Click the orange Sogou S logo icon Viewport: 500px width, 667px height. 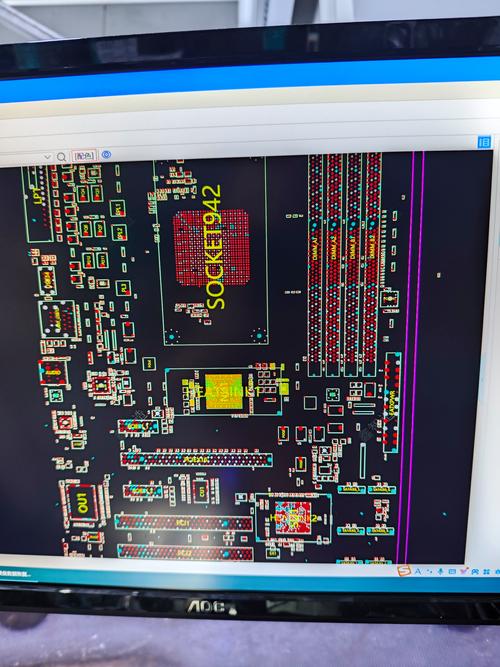(x=403, y=570)
